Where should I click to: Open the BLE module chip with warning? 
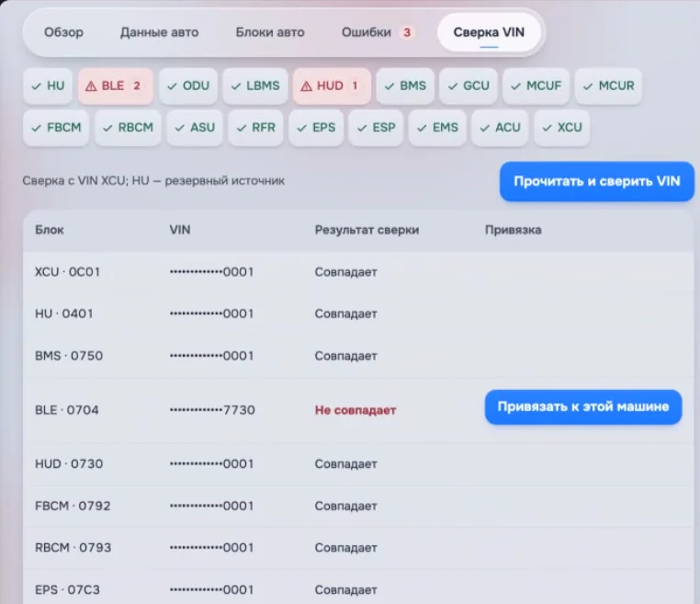pos(116,85)
